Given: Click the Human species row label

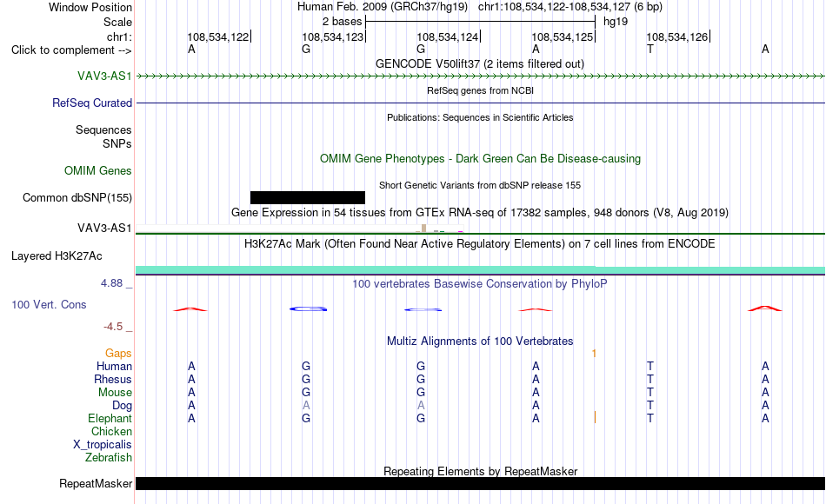Looking at the screenshot, I should tap(114, 366).
